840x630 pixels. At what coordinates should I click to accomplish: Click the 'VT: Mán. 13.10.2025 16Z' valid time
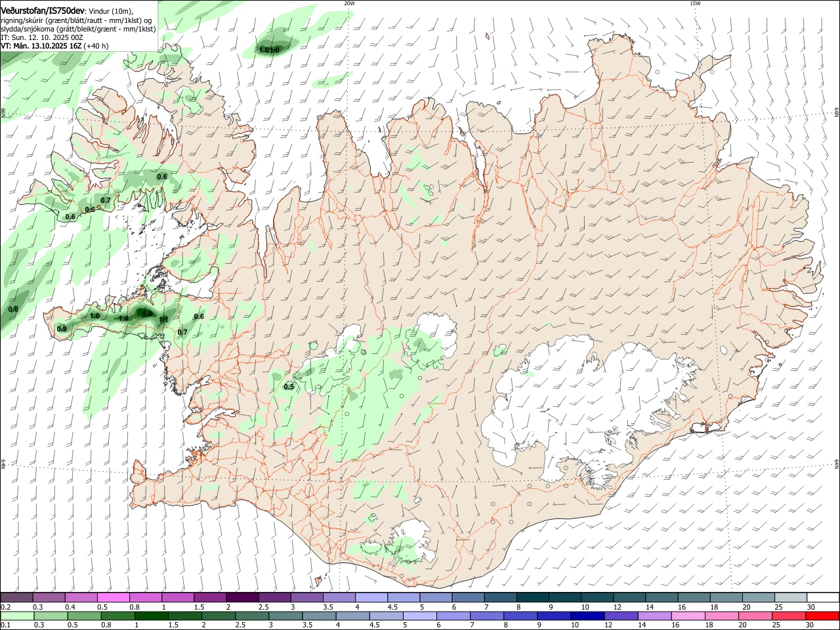pyautogui.click(x=41, y=46)
